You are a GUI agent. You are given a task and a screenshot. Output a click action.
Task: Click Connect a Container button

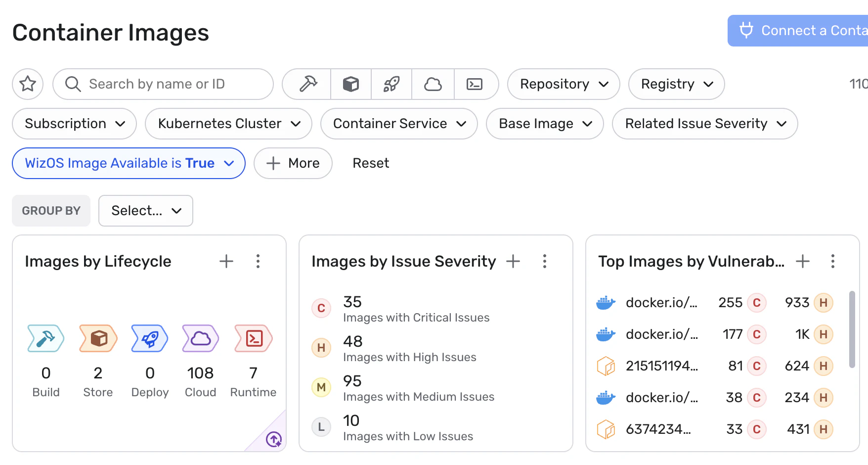coord(798,31)
